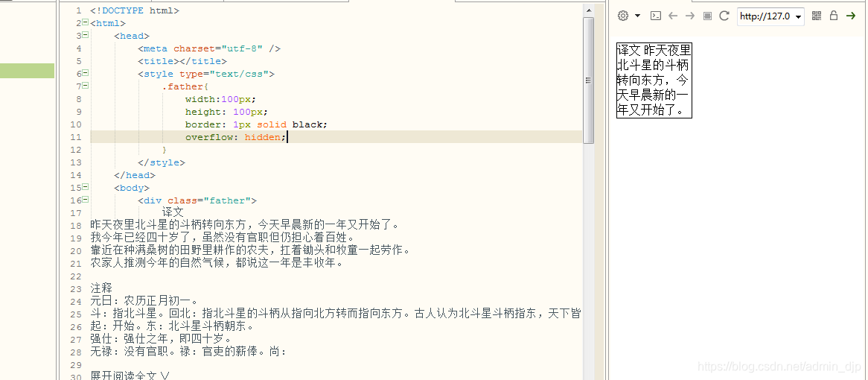The image size is (868, 380).
Task: Collapse the style tag fold on line 6
Action: pyautogui.click(x=86, y=73)
